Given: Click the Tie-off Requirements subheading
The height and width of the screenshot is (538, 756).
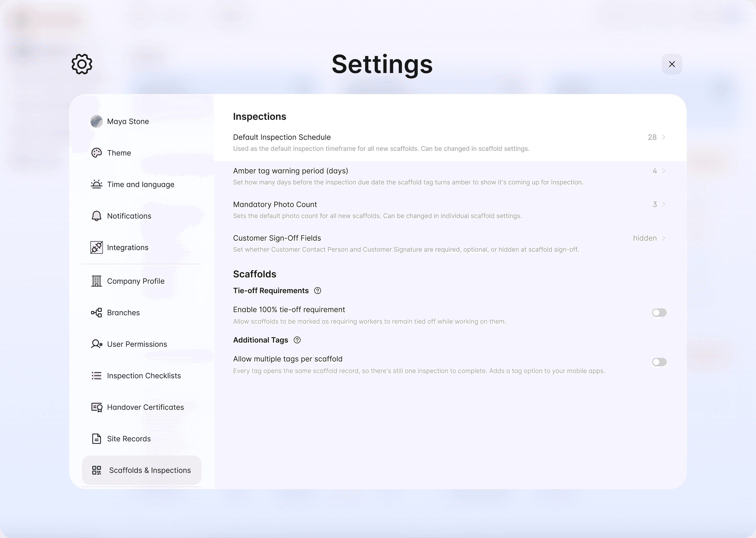Looking at the screenshot, I should [x=271, y=291].
